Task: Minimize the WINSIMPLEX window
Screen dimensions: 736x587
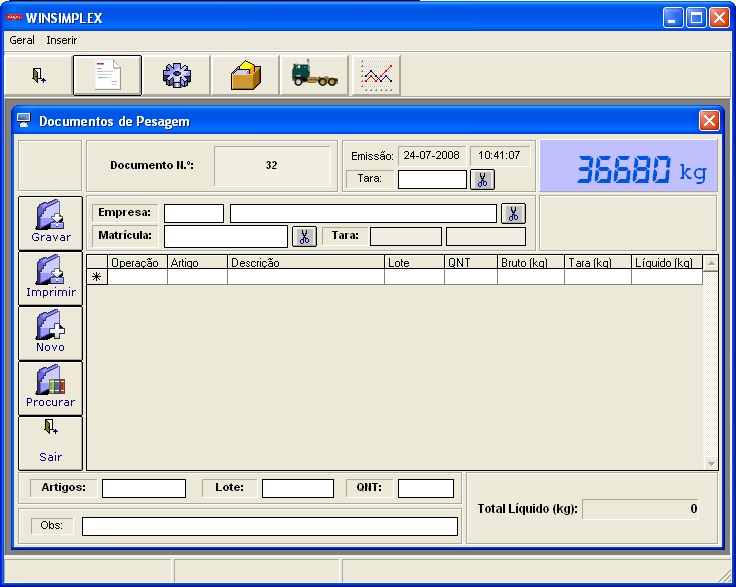Action: pos(673,18)
